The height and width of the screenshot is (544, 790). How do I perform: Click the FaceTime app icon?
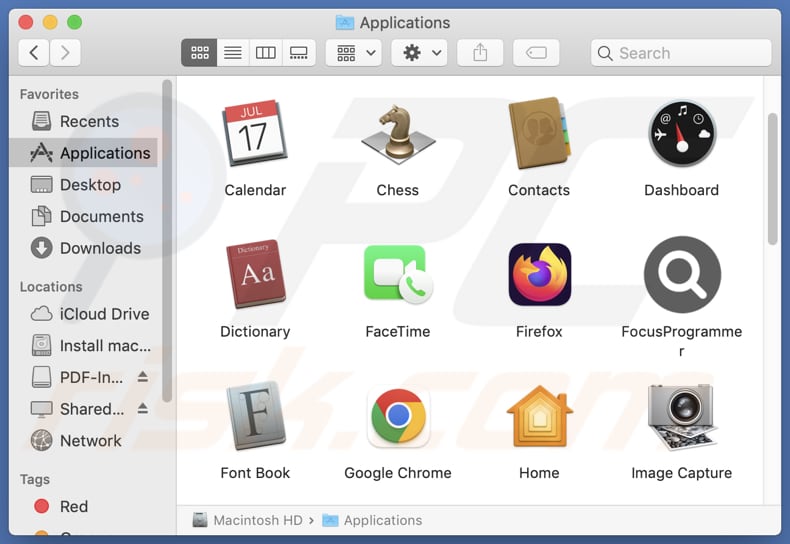(x=398, y=275)
